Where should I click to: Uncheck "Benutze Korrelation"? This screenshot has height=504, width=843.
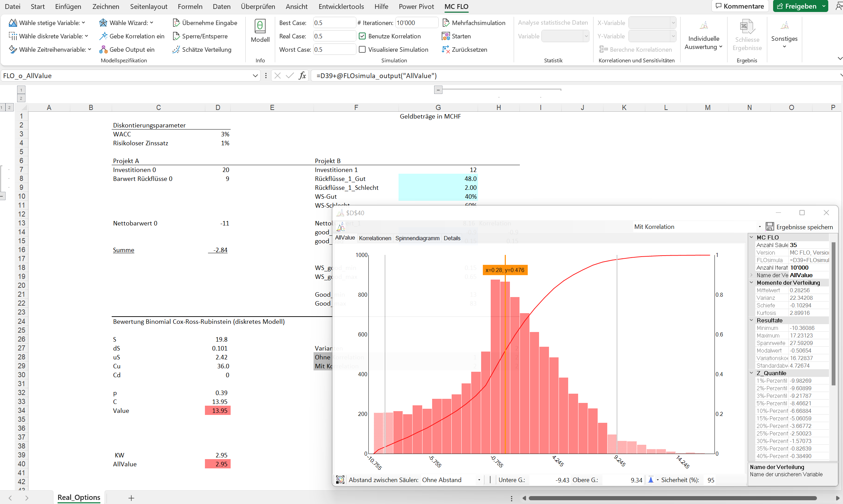(x=362, y=36)
